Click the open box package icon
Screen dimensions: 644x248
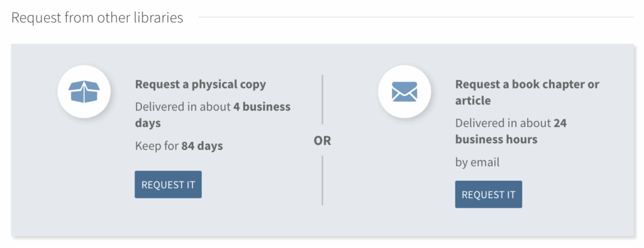[84, 92]
